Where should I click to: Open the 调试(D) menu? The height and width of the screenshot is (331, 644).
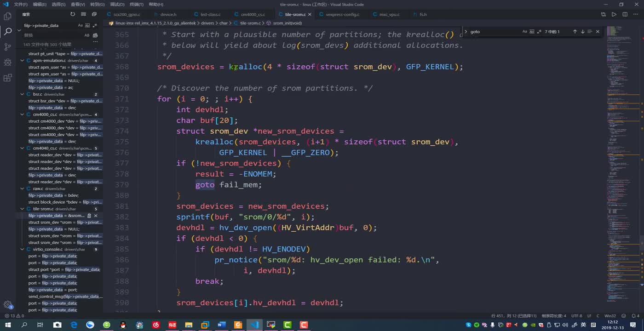(x=117, y=4)
